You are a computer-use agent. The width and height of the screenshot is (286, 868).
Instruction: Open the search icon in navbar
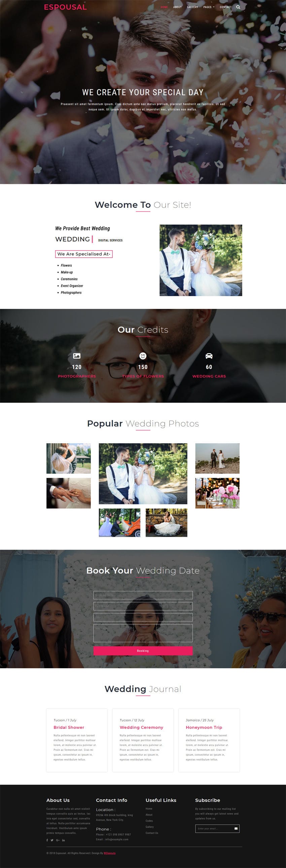(238, 7)
